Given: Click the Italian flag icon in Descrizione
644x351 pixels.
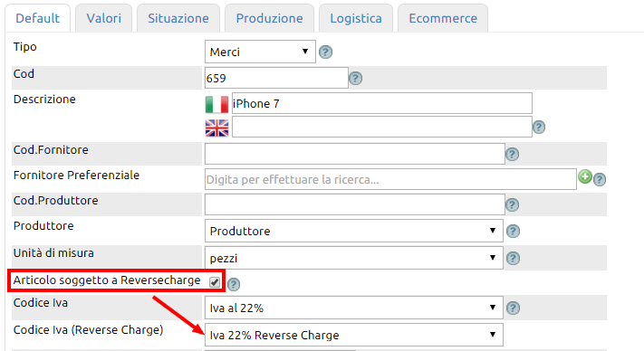Looking at the screenshot, I should tap(216, 105).
